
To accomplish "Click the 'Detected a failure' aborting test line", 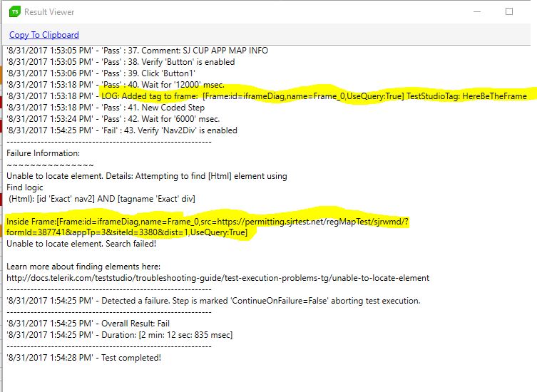I will point(213,301).
